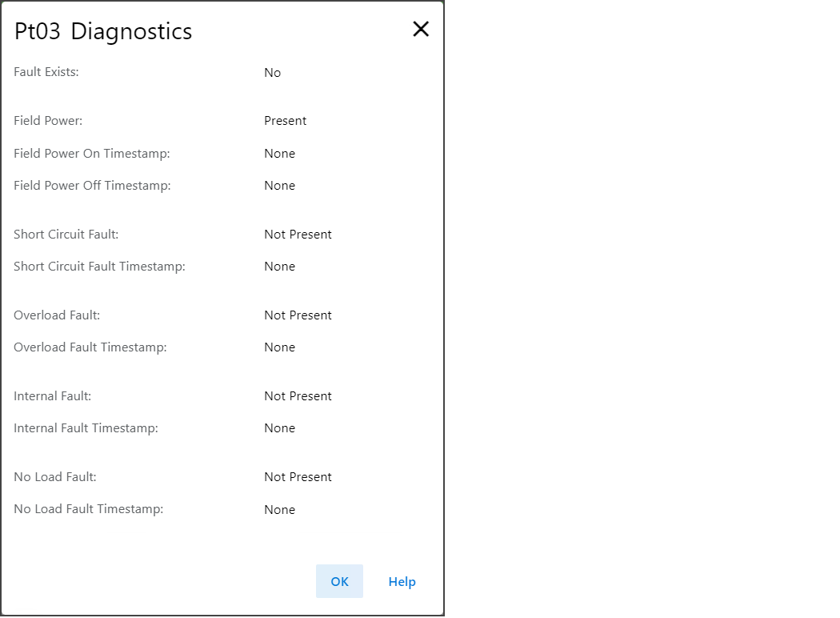Screen dimensions: 840x618
Task: Select the Field Power value Present
Action: click(x=286, y=121)
